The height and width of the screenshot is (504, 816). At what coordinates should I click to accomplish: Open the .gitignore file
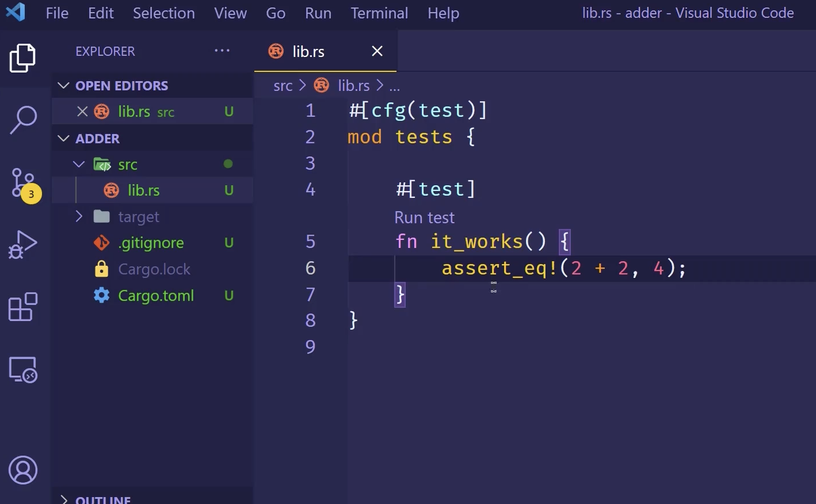point(151,243)
